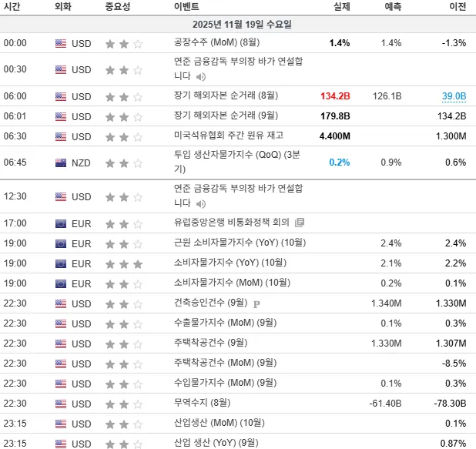
Task: Click previous value -8.5%
Action: 454,363
